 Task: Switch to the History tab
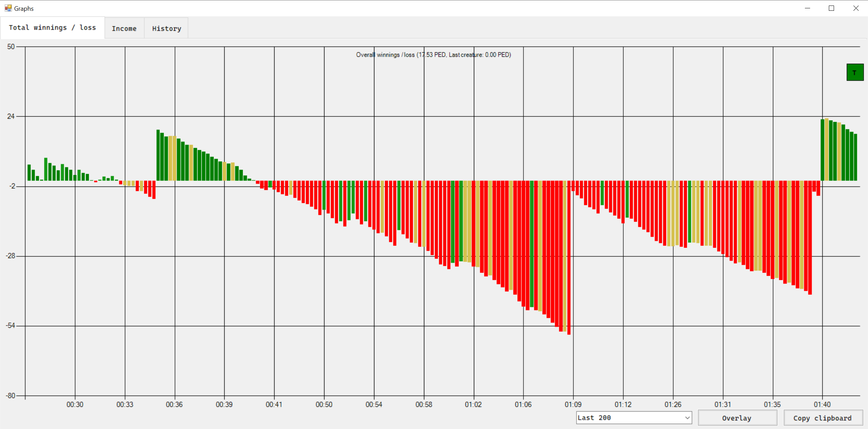(x=166, y=28)
